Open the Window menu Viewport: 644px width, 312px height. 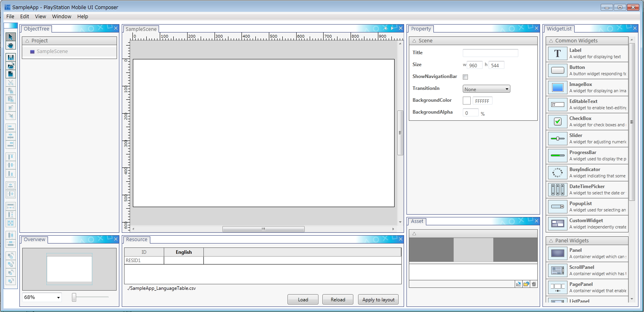pos(61,16)
